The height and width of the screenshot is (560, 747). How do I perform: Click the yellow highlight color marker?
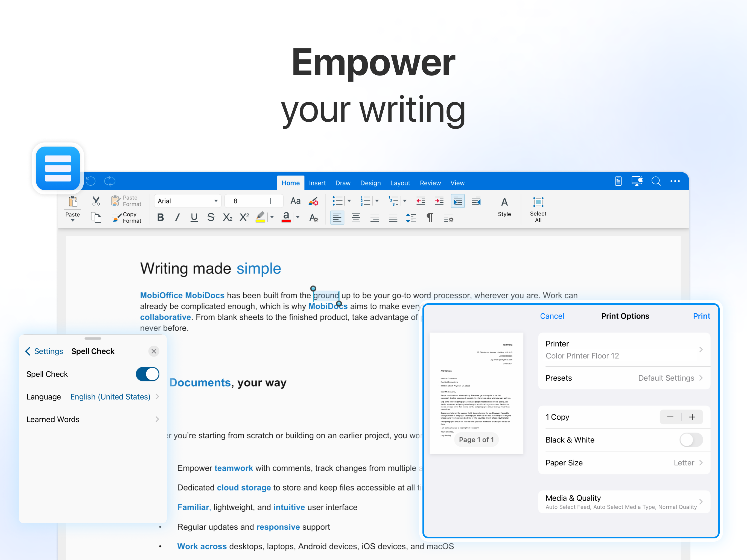tap(260, 217)
